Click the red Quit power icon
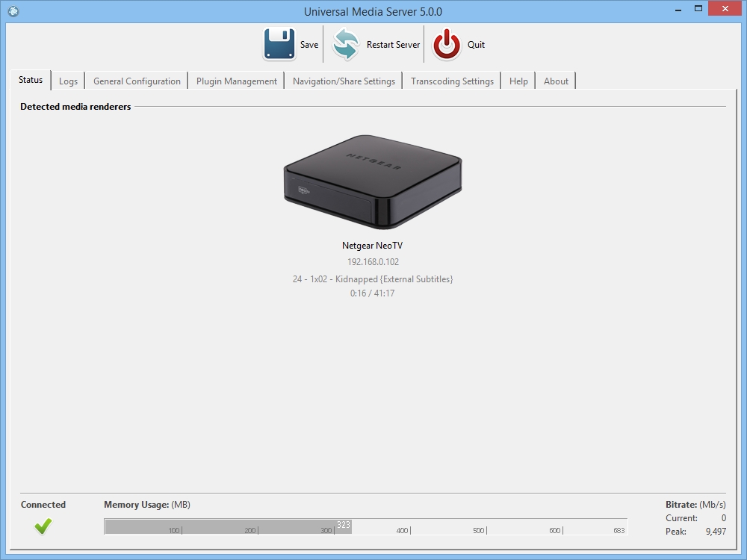 447,44
